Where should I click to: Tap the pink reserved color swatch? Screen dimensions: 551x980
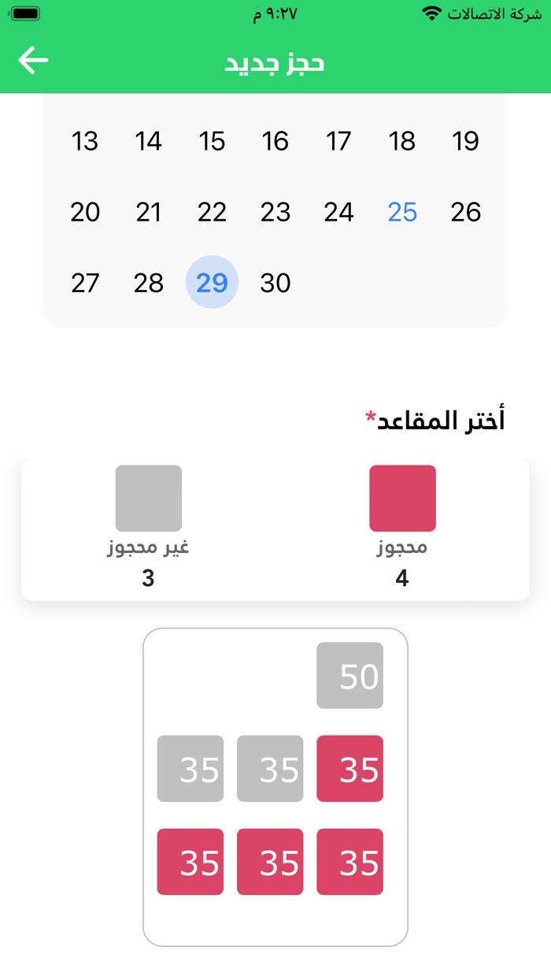click(x=401, y=497)
